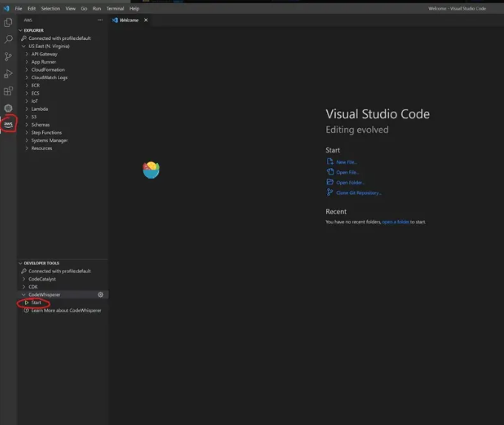Expand the Lambda node

27,109
